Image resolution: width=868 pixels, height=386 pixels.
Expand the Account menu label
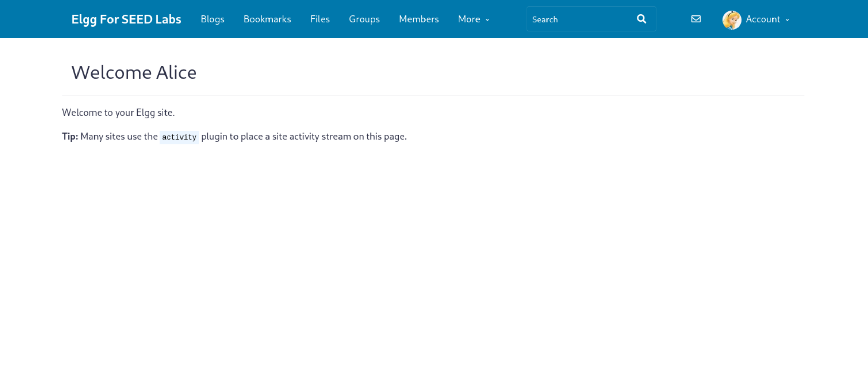point(763,19)
